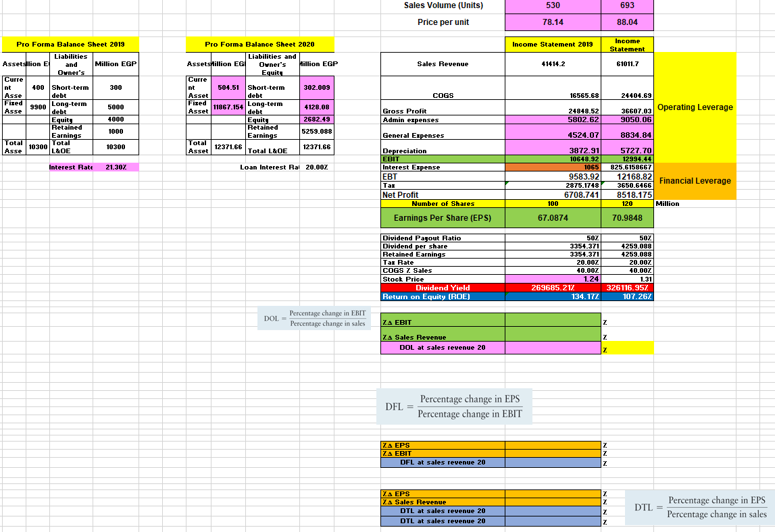The height and width of the screenshot is (532, 775).
Task: Click the empty %Δ EBIT green input cell under DOL
Action: click(553, 320)
